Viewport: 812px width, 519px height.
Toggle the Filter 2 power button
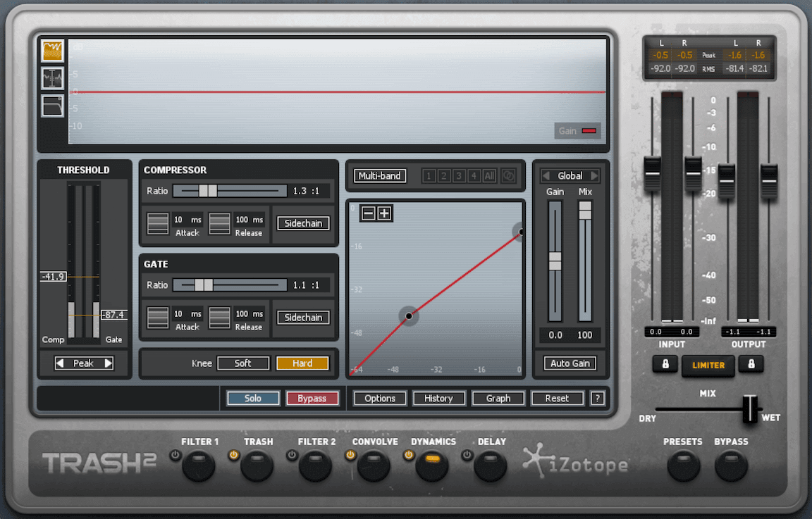click(292, 456)
